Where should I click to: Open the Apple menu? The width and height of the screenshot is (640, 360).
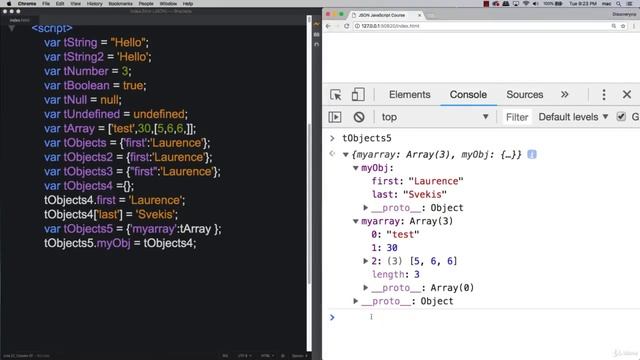click(x=9, y=3)
